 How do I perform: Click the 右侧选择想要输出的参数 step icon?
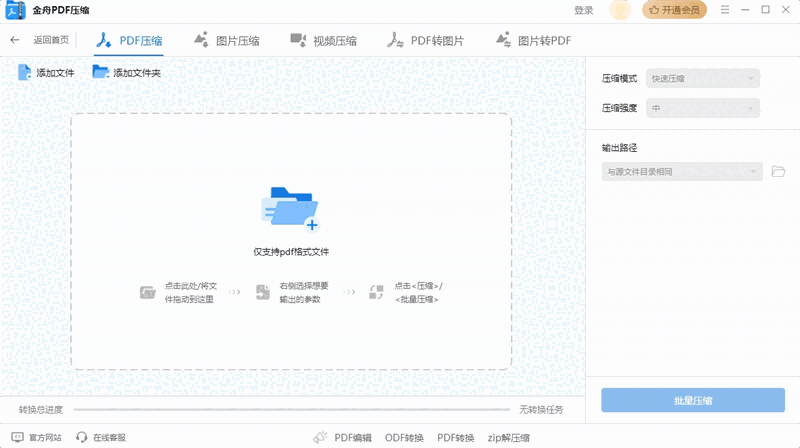263,292
